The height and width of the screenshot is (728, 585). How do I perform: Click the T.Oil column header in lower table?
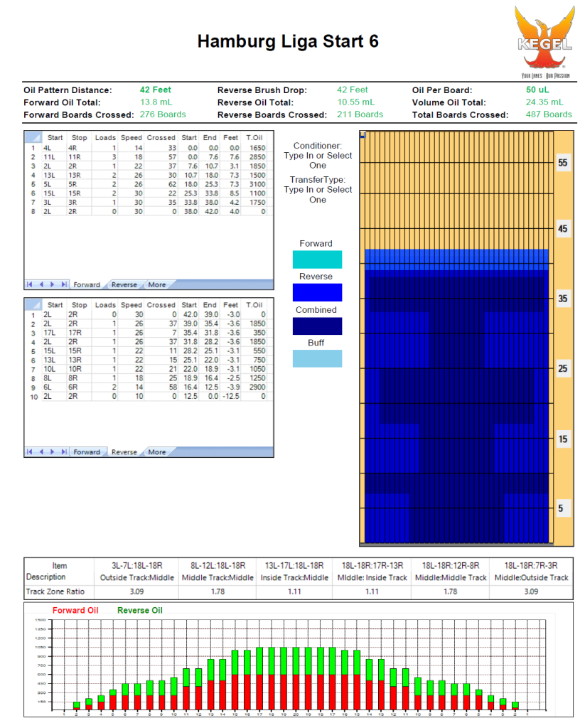point(254,305)
